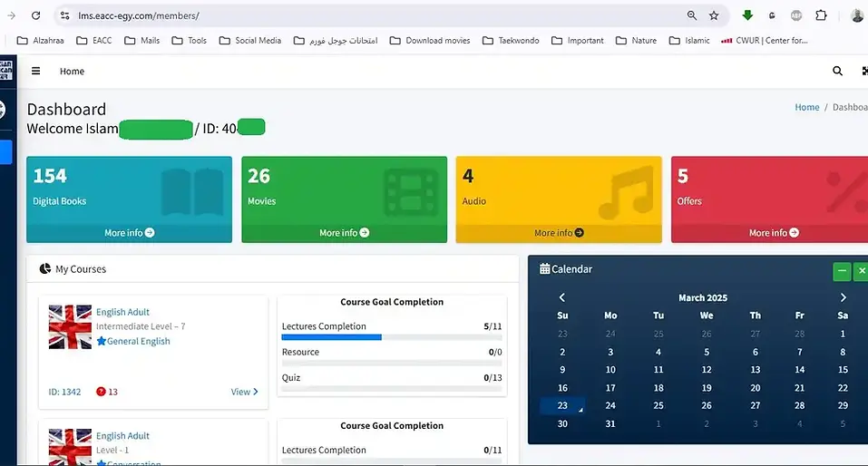Open More info for Offers
This screenshot has width=868, height=466.
(x=774, y=233)
